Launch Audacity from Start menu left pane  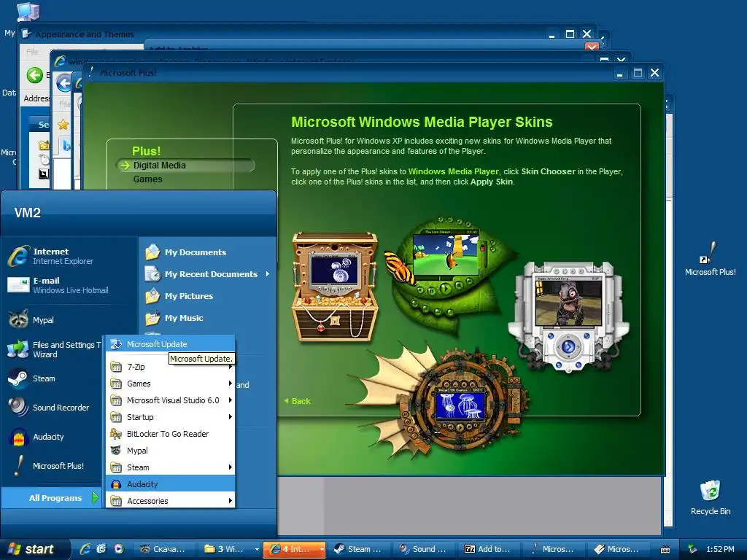tap(36, 437)
